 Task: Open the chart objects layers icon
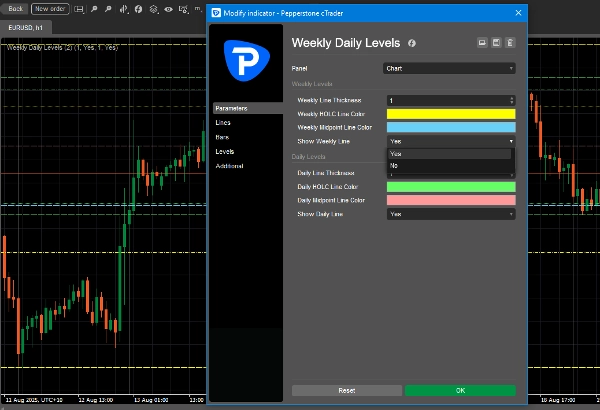[x=153, y=9]
